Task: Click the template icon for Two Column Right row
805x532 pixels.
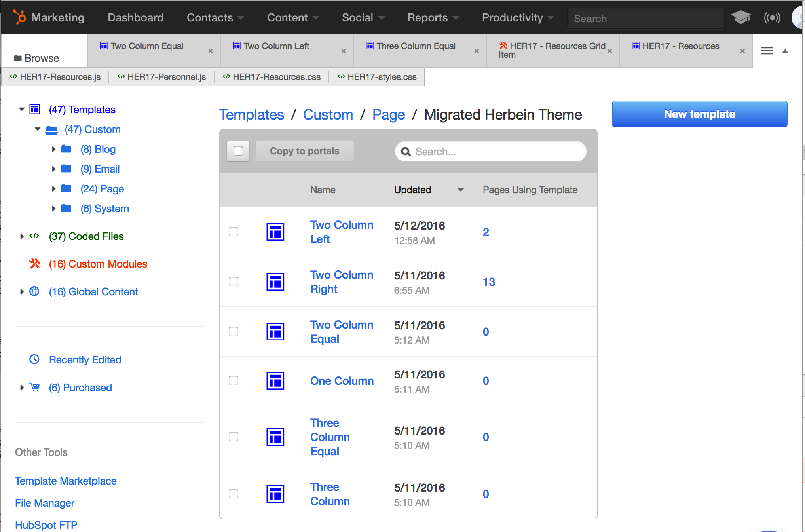Action: point(275,282)
